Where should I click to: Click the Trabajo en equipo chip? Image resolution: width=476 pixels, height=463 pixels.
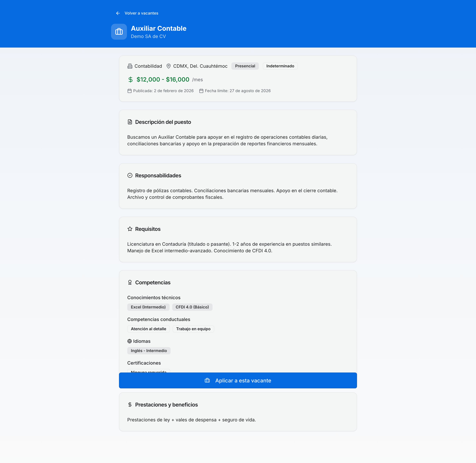click(x=193, y=329)
